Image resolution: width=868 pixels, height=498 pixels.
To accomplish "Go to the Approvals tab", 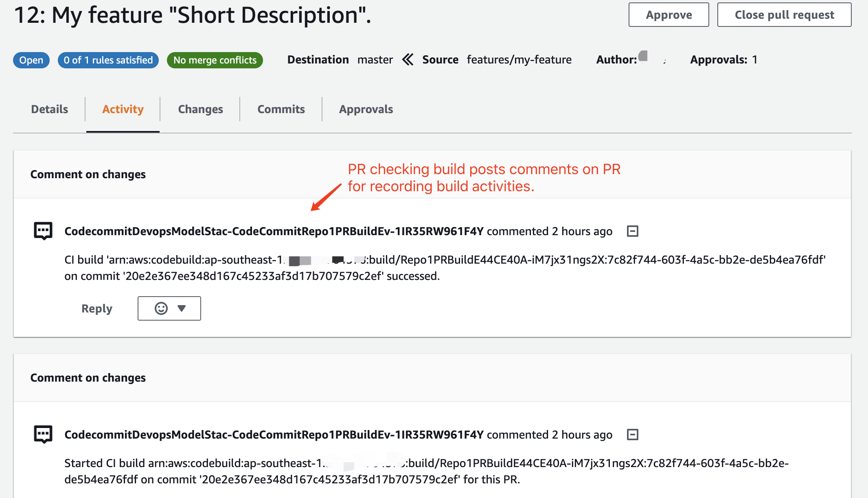I will (x=366, y=109).
